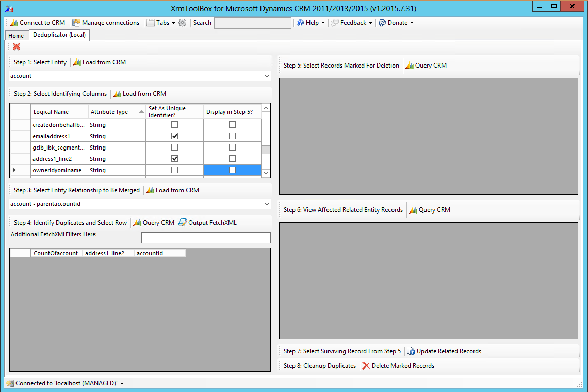The width and height of the screenshot is (588, 392).
Task: Click Update Related Records icon
Action: click(412, 351)
